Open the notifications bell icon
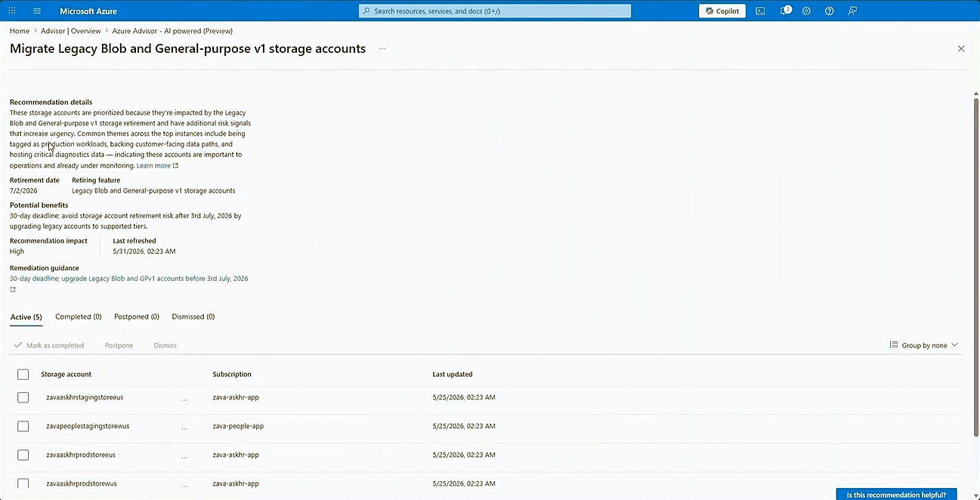 [x=785, y=11]
